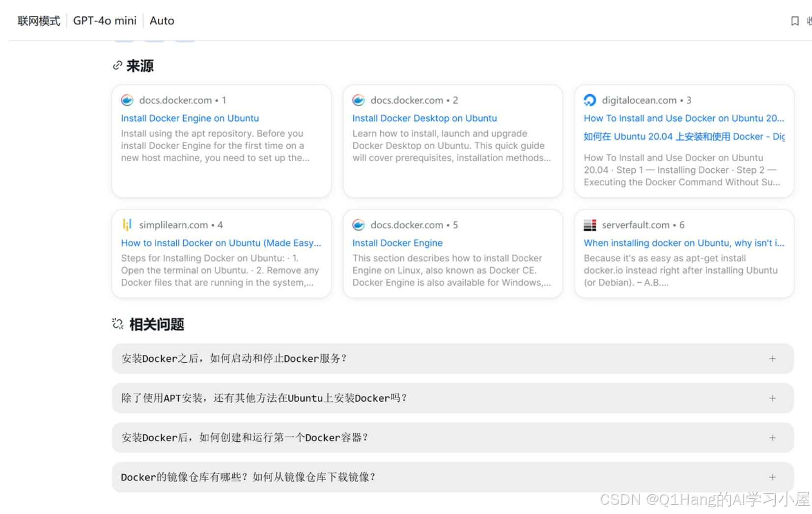This screenshot has width=812, height=514.
Task: Click the bookmark icon in top bar
Action: tap(794, 21)
